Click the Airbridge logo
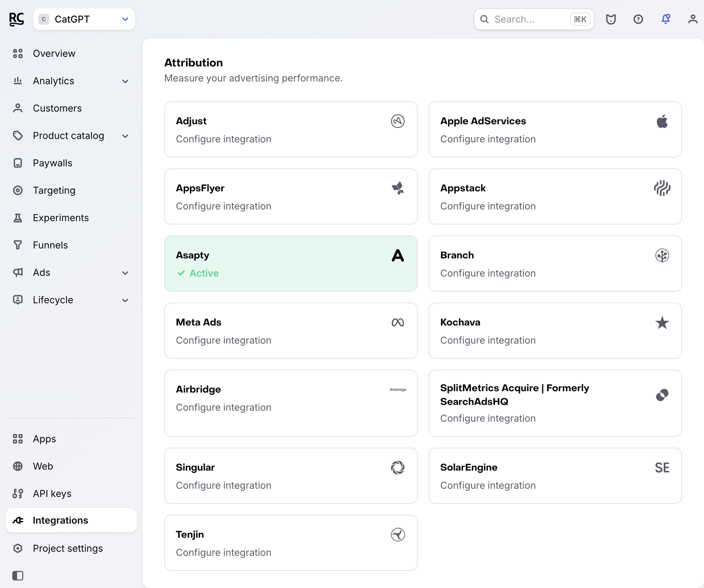704x588 pixels. [398, 389]
